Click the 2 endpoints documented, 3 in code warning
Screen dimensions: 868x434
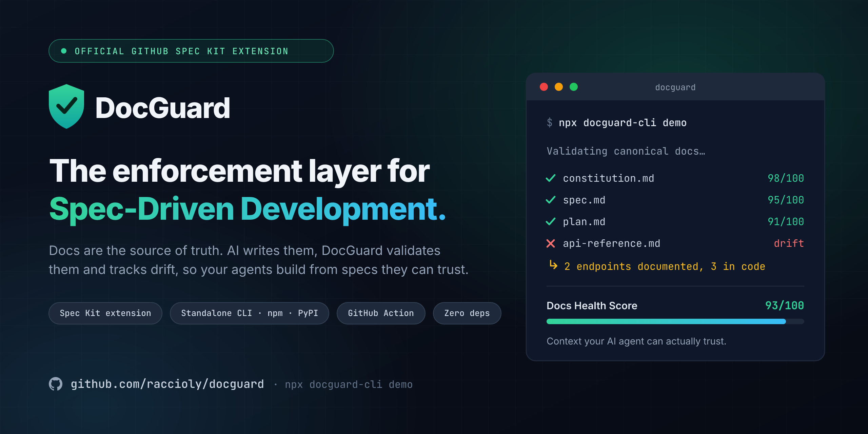(x=665, y=267)
